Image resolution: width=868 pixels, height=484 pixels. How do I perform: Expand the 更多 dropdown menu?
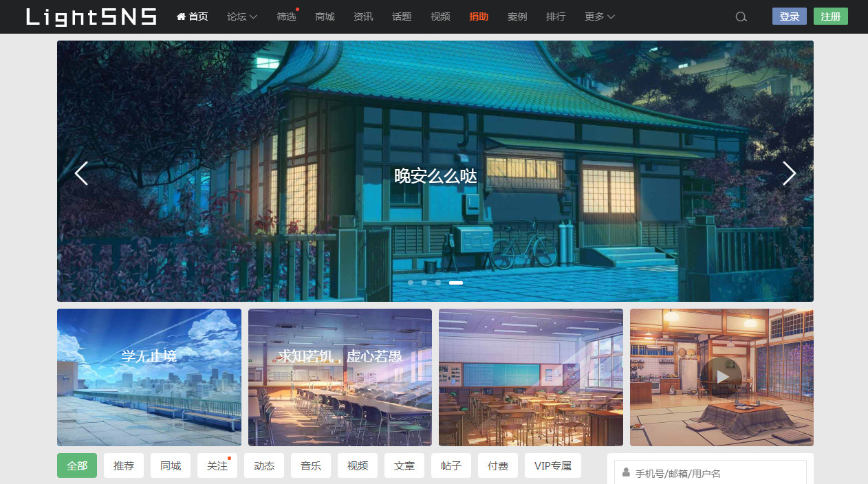600,16
